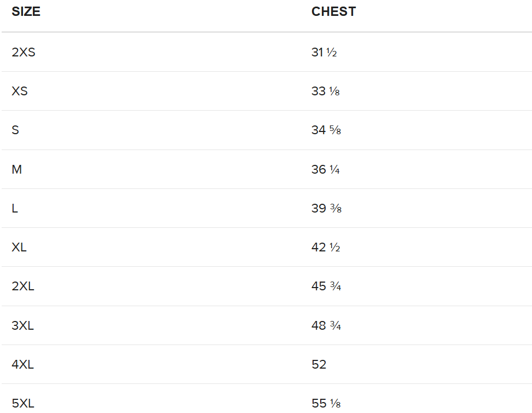532x413 pixels.
Task: Select the 36 ¼ chest value
Action: point(326,170)
